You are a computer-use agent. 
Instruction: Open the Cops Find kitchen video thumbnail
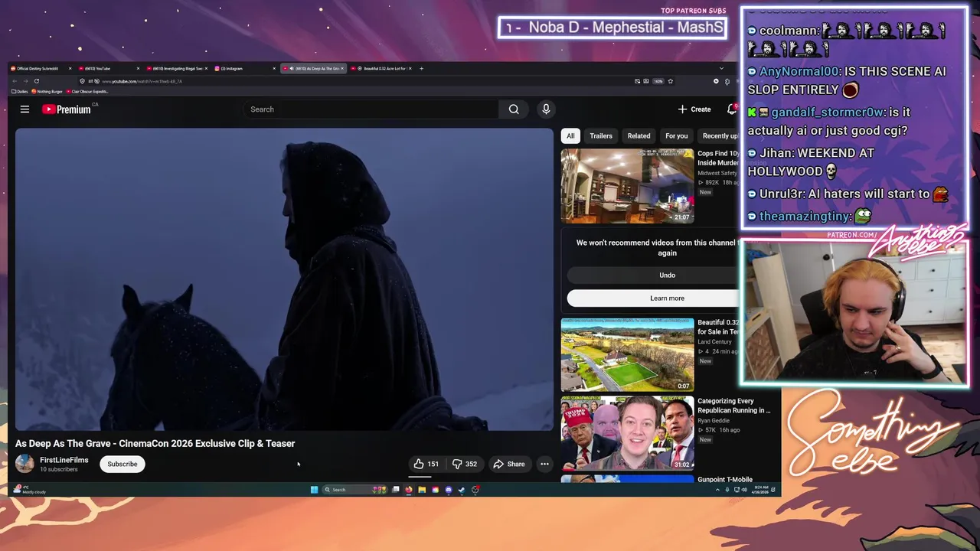[x=628, y=186]
